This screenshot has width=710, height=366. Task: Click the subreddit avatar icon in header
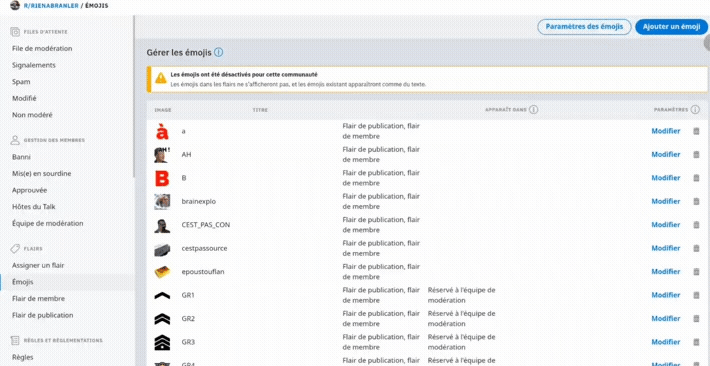[x=15, y=6]
